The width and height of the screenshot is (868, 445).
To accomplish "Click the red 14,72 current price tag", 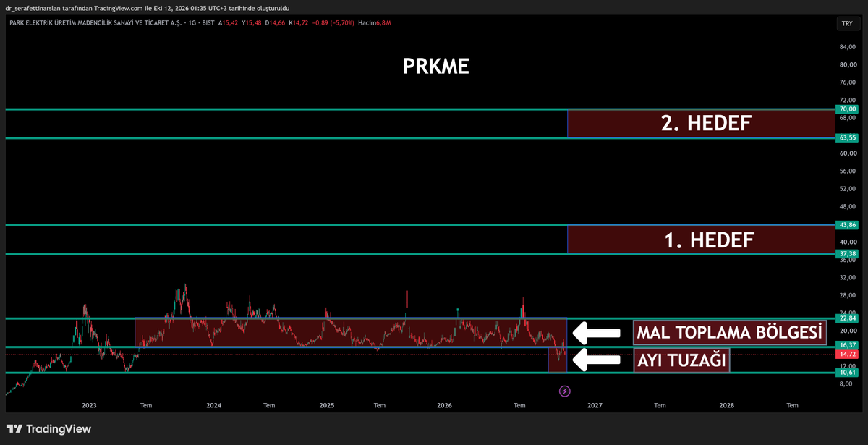I will point(847,355).
